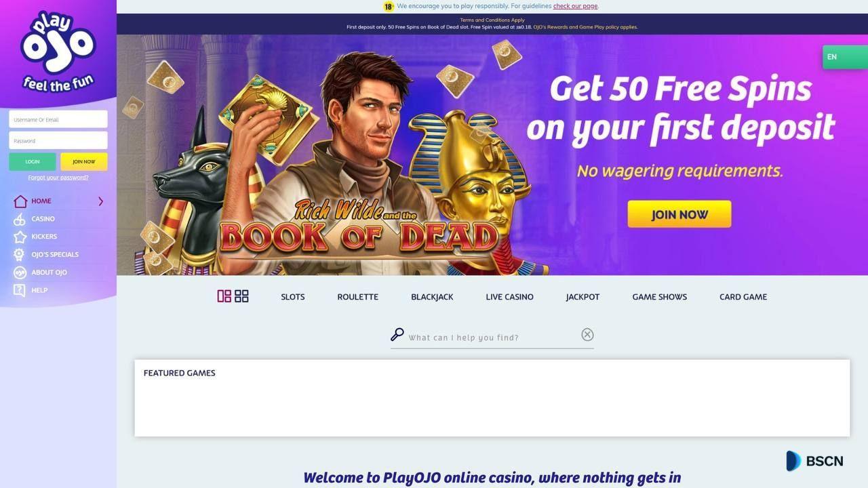
Task: Expand the Home menu chevron
Action: pyautogui.click(x=100, y=201)
